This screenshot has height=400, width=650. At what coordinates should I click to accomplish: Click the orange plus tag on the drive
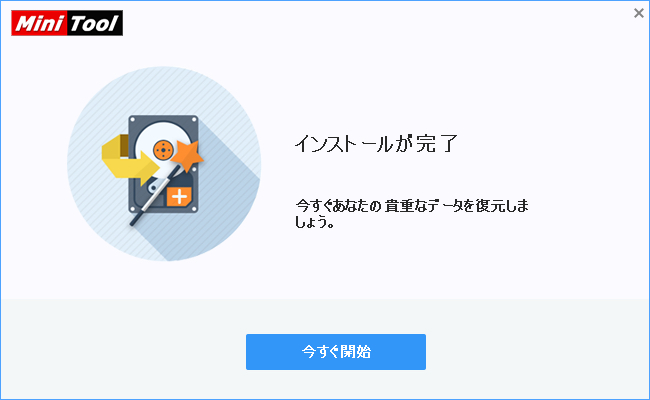[x=179, y=196]
